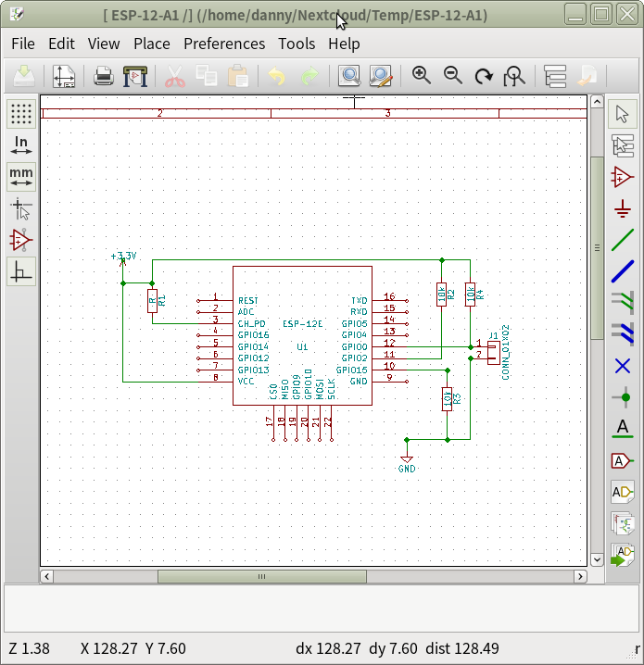This screenshot has height=665, width=644.
Task: Activate the no-connect flag tool
Action: (x=623, y=365)
